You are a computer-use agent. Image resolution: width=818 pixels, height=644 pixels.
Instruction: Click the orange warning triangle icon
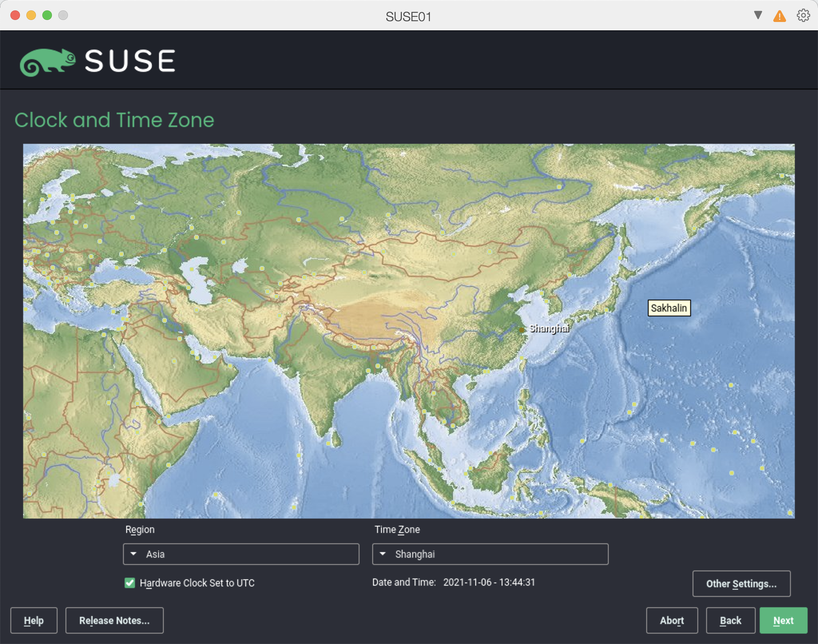pos(779,16)
